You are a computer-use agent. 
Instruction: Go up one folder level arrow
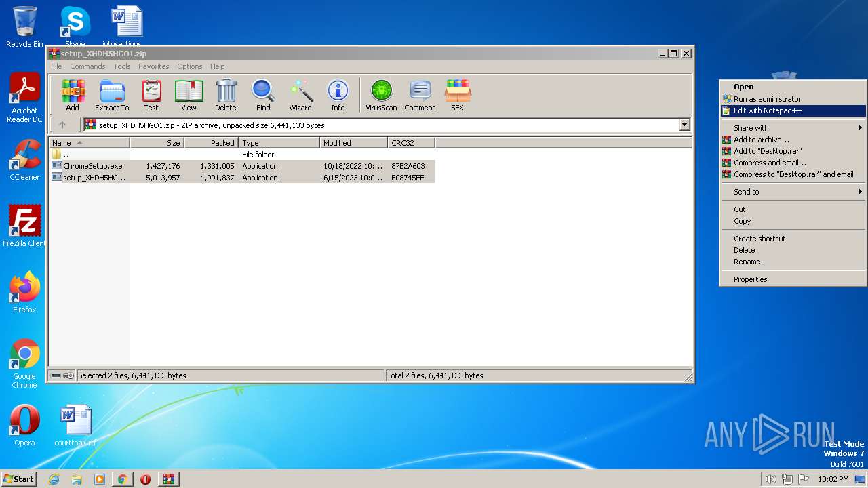pyautogui.click(x=62, y=125)
